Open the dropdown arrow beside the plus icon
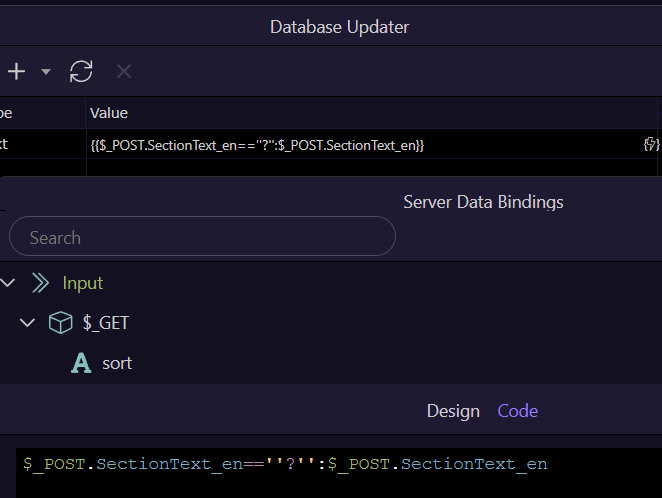The width and height of the screenshot is (662, 498). 46,72
